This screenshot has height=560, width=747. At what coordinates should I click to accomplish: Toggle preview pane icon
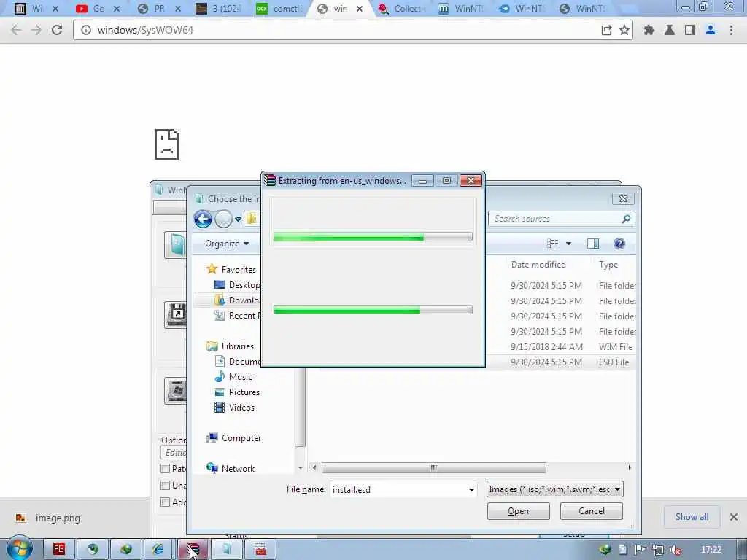click(x=593, y=244)
